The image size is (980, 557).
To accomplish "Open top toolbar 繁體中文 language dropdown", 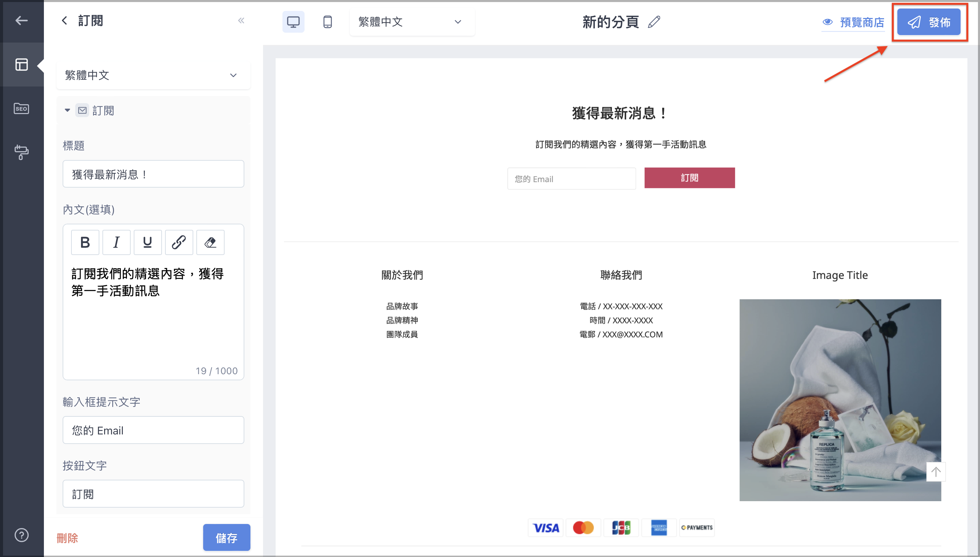I will pyautogui.click(x=412, y=22).
